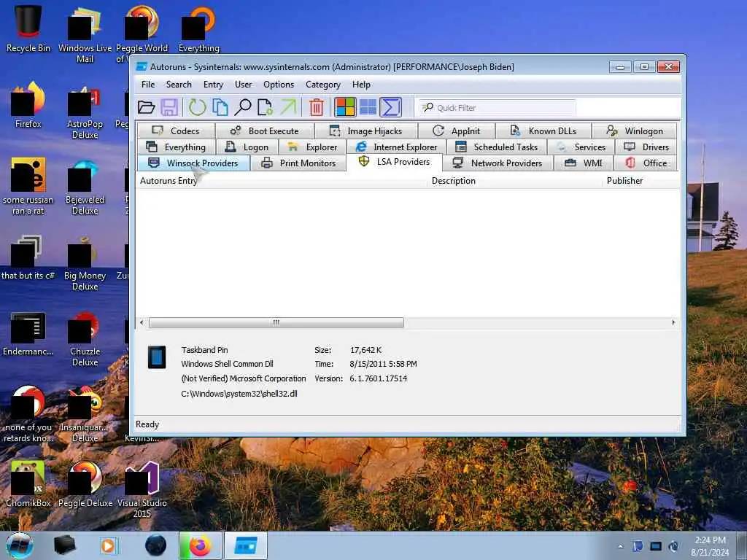
Task: Toggle the blue Windows entries filter
Action: coord(368,107)
